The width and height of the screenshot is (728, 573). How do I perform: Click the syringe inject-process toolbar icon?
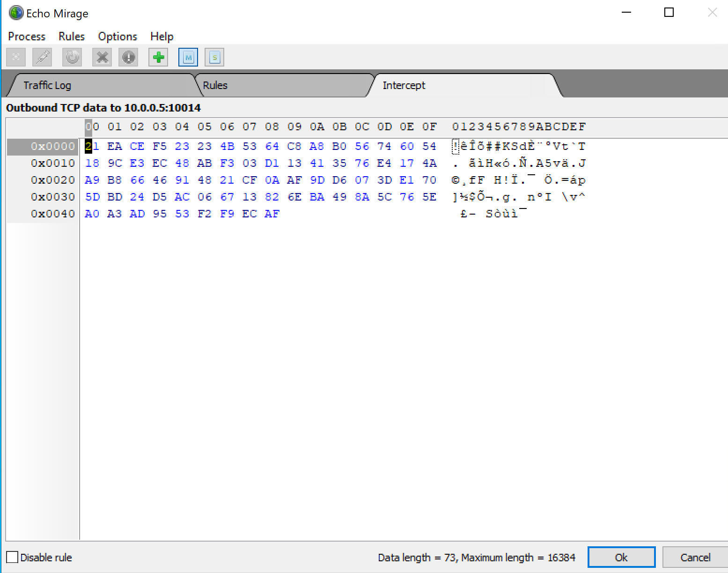[42, 57]
